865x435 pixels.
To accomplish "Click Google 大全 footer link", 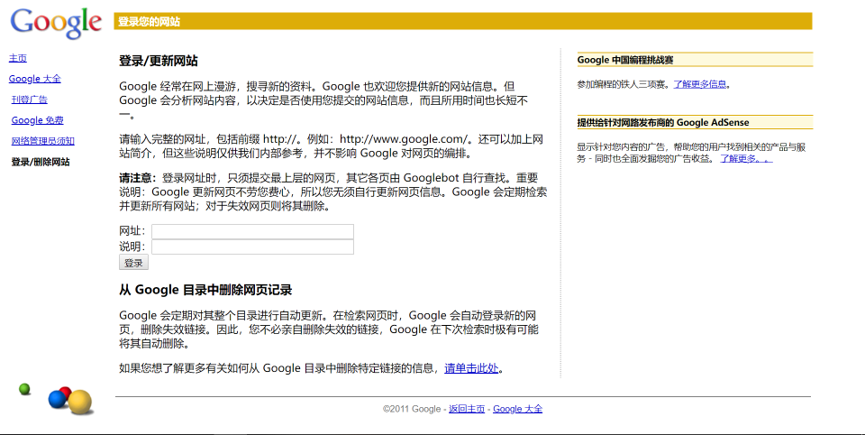I will [517, 409].
